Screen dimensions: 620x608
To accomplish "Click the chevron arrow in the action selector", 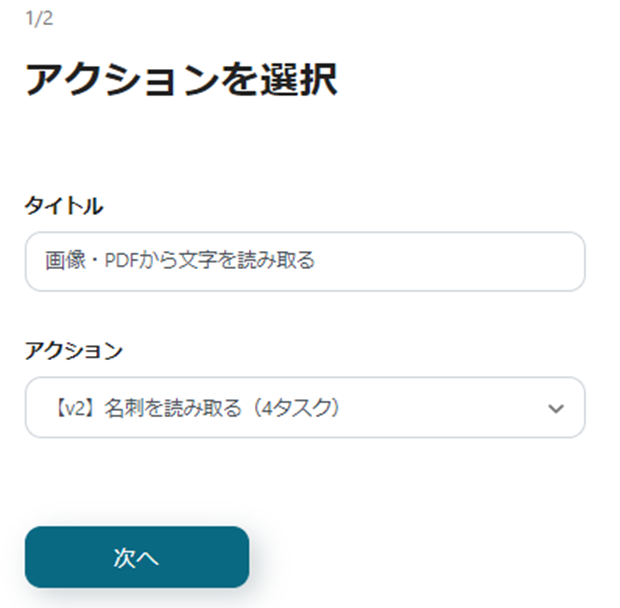I will (557, 408).
